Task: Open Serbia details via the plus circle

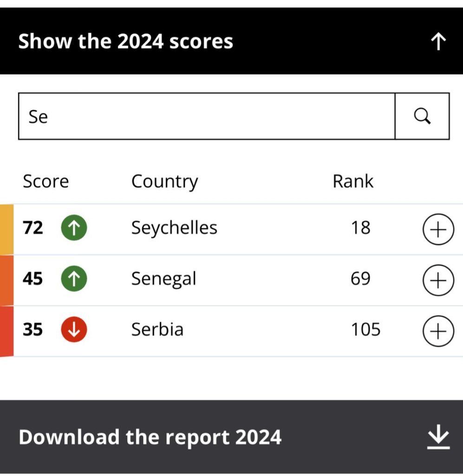Action: tap(438, 331)
